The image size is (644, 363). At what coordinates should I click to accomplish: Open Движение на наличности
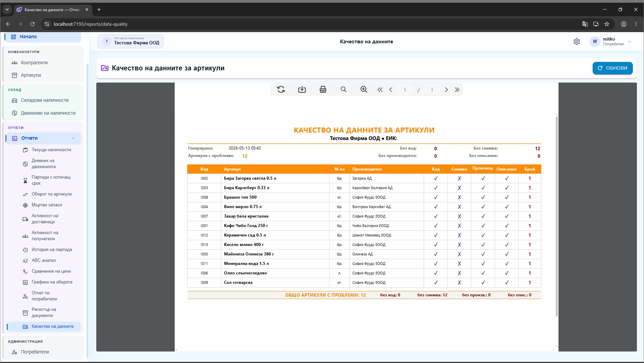pyautogui.click(x=43, y=113)
